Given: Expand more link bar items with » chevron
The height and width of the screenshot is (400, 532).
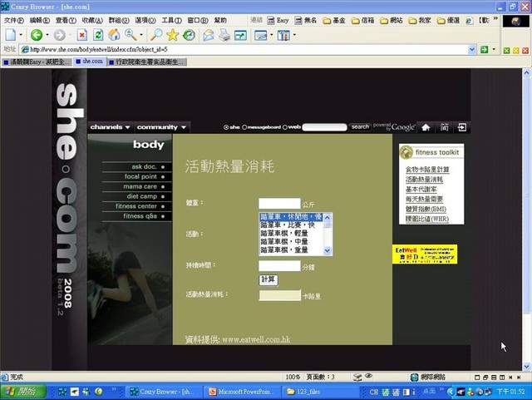Looking at the screenshot, I should [x=495, y=18].
